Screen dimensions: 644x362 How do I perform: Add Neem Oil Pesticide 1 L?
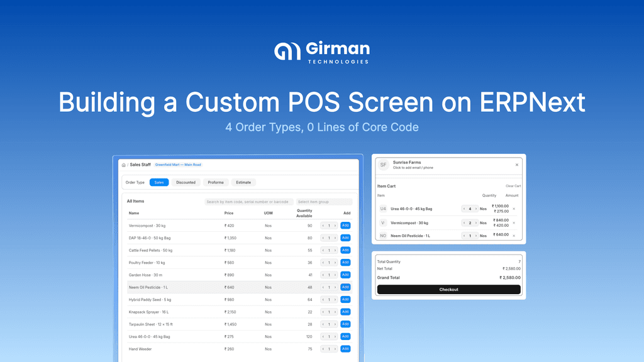345,287
